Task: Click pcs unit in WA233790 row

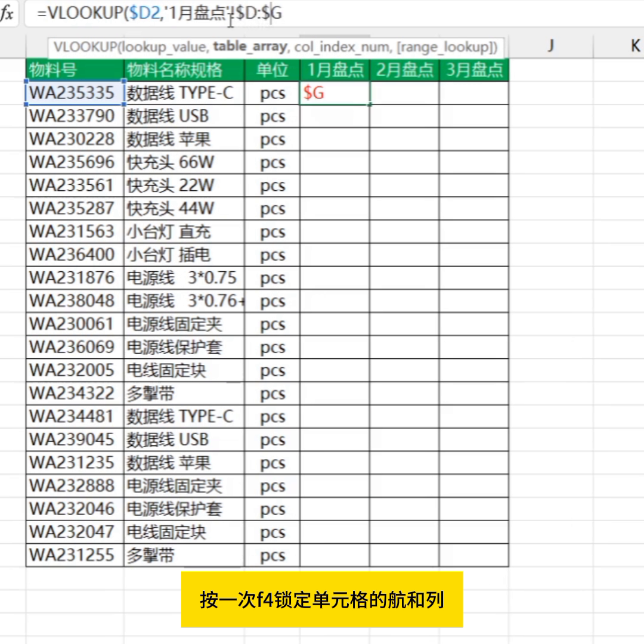Action: click(272, 116)
